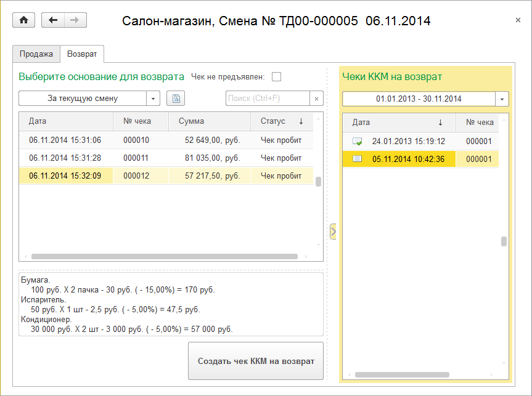Click receipt icon dated 05.11.2014

[358, 159]
